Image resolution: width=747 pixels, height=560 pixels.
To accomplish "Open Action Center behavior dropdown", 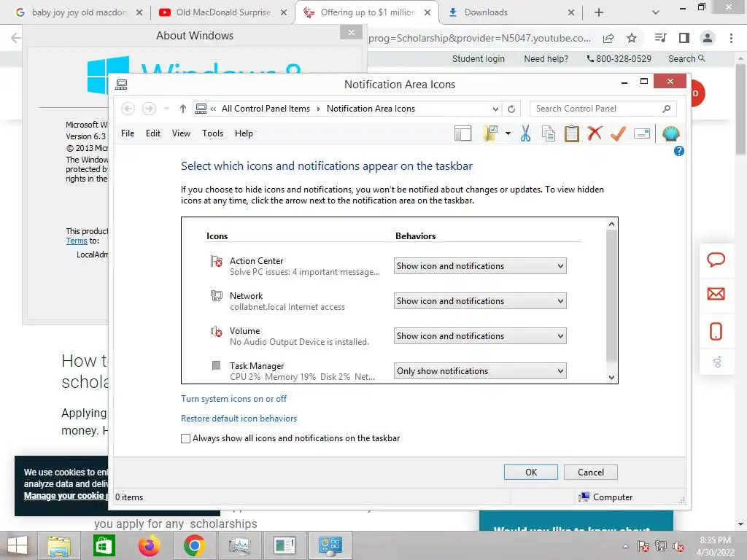I will click(480, 266).
